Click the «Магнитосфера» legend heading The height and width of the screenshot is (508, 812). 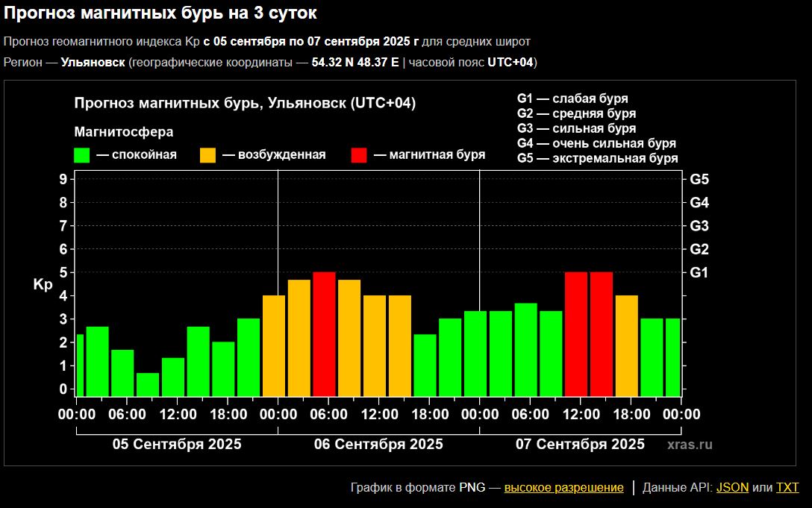(x=124, y=132)
